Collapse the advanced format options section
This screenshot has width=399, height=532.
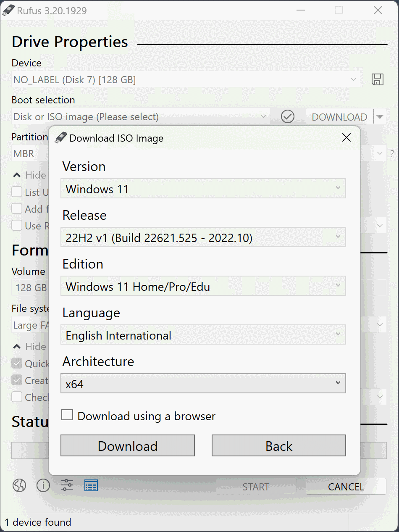pyautogui.click(x=16, y=346)
